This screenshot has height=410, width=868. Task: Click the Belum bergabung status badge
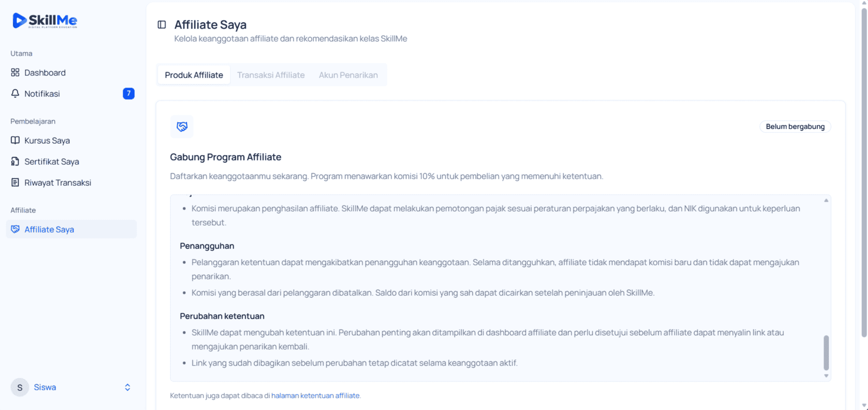click(x=795, y=126)
